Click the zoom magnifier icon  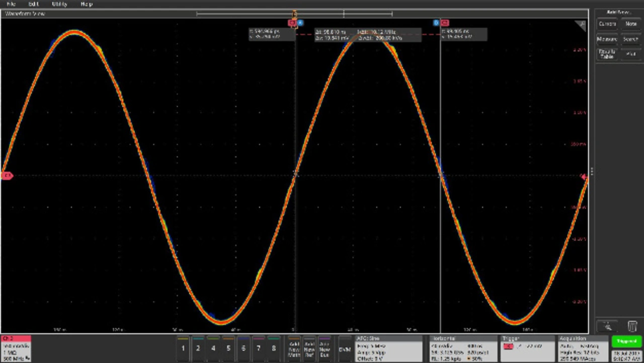point(607,326)
